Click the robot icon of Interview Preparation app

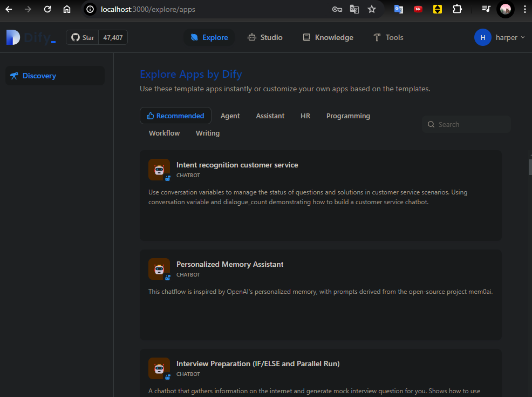coord(159,368)
